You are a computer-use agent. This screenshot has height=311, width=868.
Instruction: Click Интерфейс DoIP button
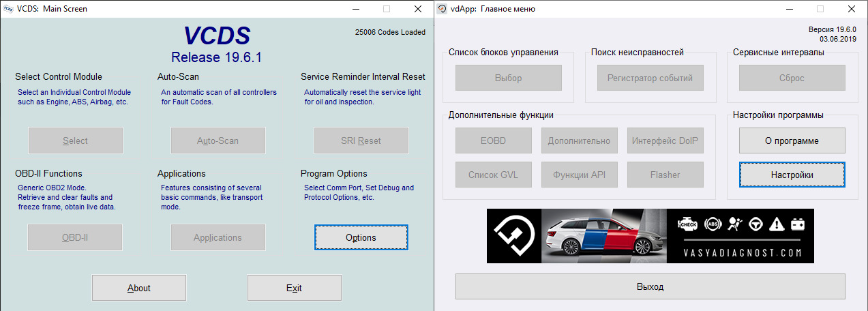coord(665,140)
